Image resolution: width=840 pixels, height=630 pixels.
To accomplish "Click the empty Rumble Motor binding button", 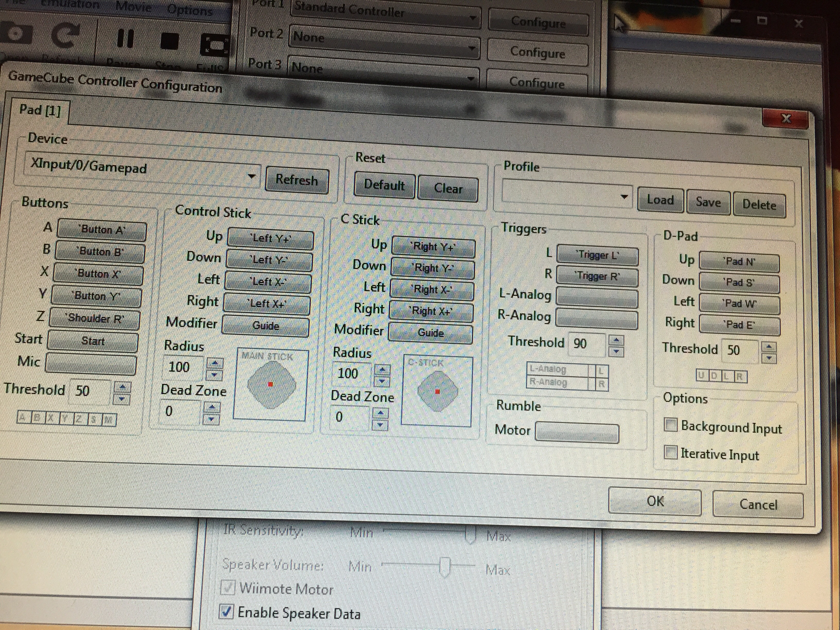I will (x=577, y=433).
